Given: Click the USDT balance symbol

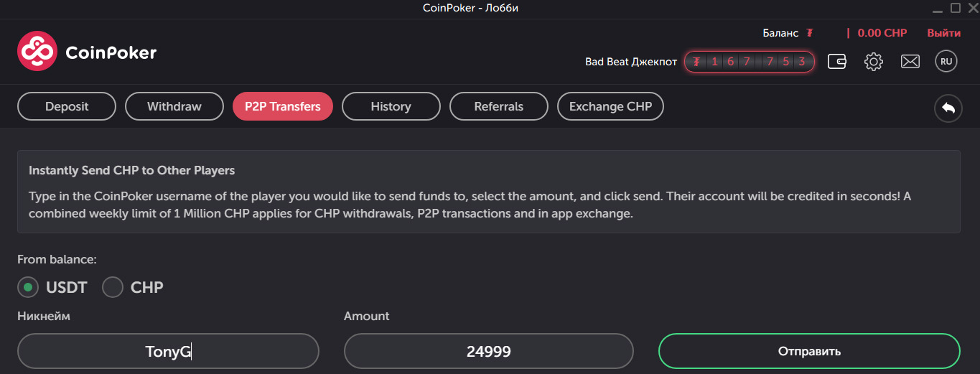Looking at the screenshot, I should coord(810,33).
